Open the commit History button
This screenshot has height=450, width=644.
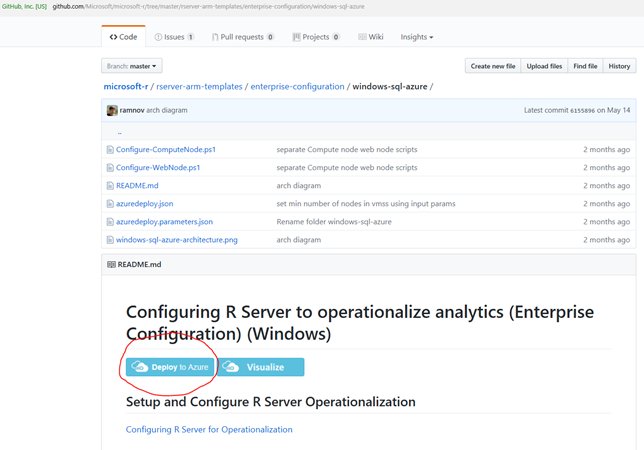pyautogui.click(x=619, y=66)
